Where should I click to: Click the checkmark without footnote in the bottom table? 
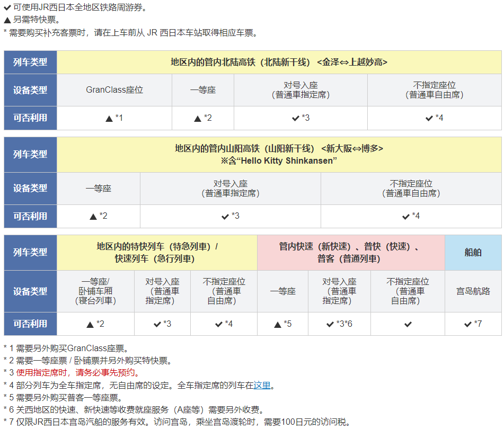pyautogui.click(x=408, y=324)
